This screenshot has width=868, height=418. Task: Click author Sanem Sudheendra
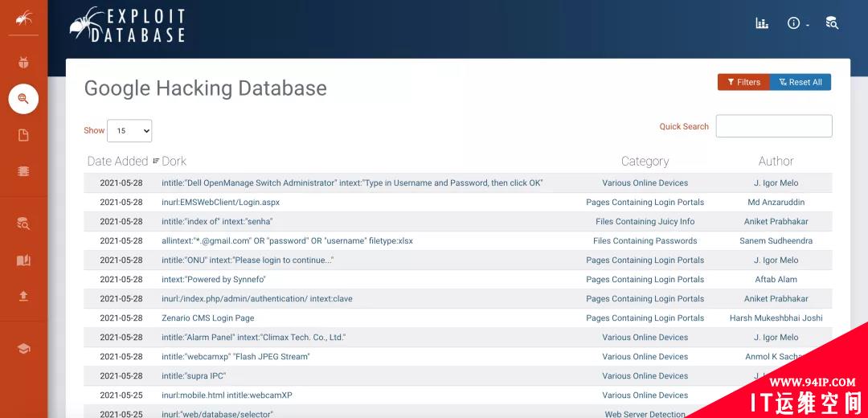[776, 241]
